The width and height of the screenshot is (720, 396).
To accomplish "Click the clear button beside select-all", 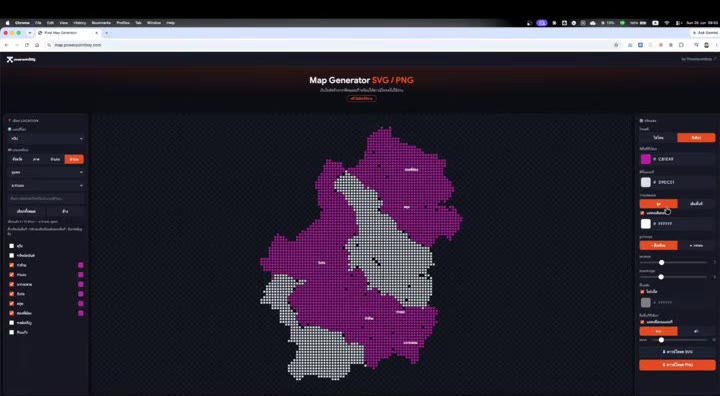I will point(65,211).
